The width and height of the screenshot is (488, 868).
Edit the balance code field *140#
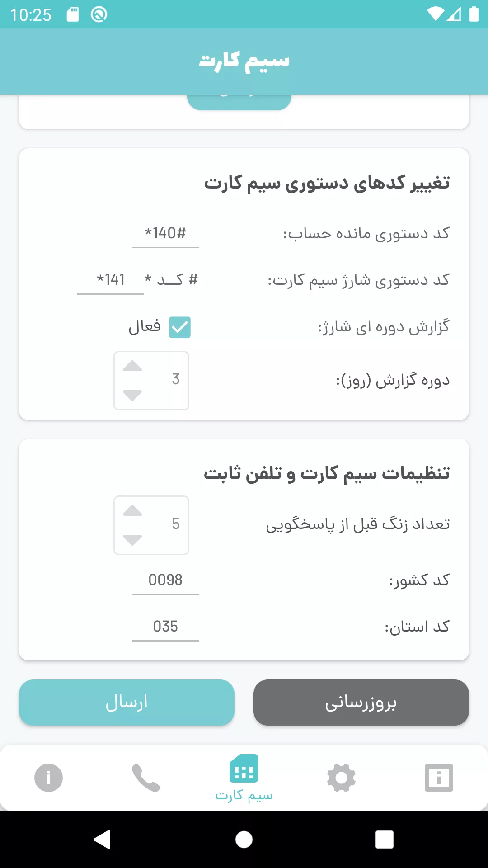click(x=165, y=234)
